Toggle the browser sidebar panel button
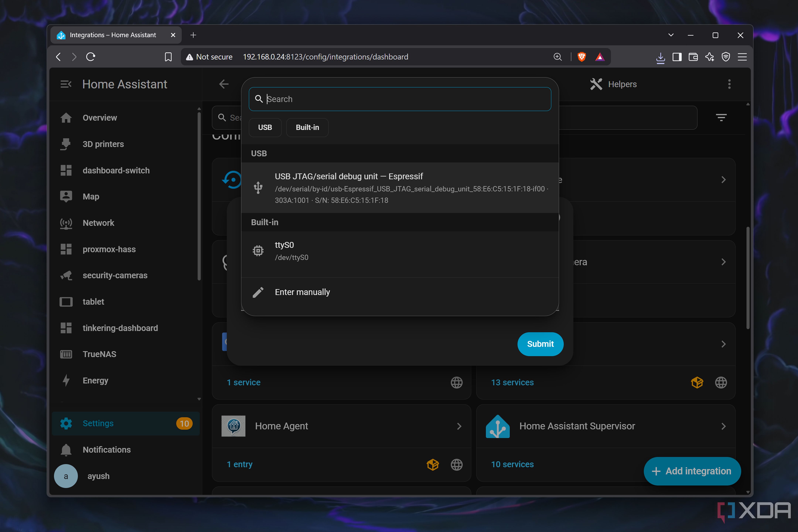The image size is (798, 532). [x=676, y=57]
